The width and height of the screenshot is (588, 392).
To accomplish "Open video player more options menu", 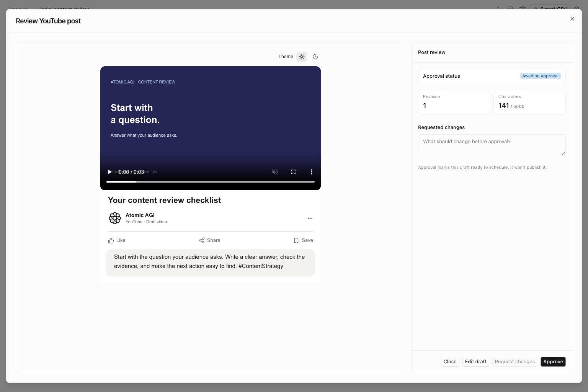I will click(x=312, y=172).
